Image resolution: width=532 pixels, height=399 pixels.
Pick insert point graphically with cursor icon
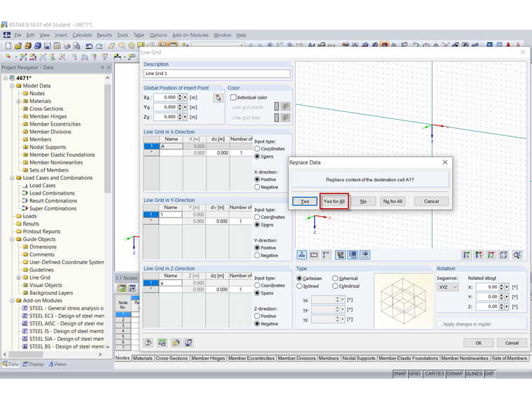click(218, 98)
